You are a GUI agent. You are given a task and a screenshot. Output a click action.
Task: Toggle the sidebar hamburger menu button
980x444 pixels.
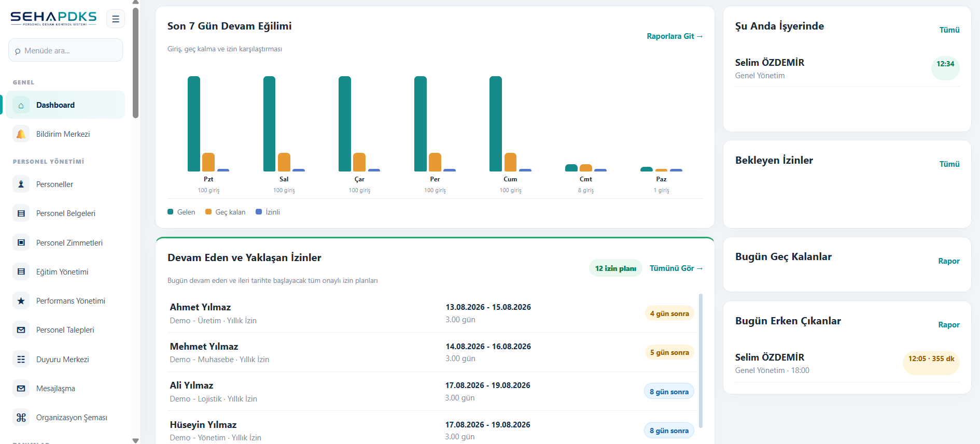[116, 19]
